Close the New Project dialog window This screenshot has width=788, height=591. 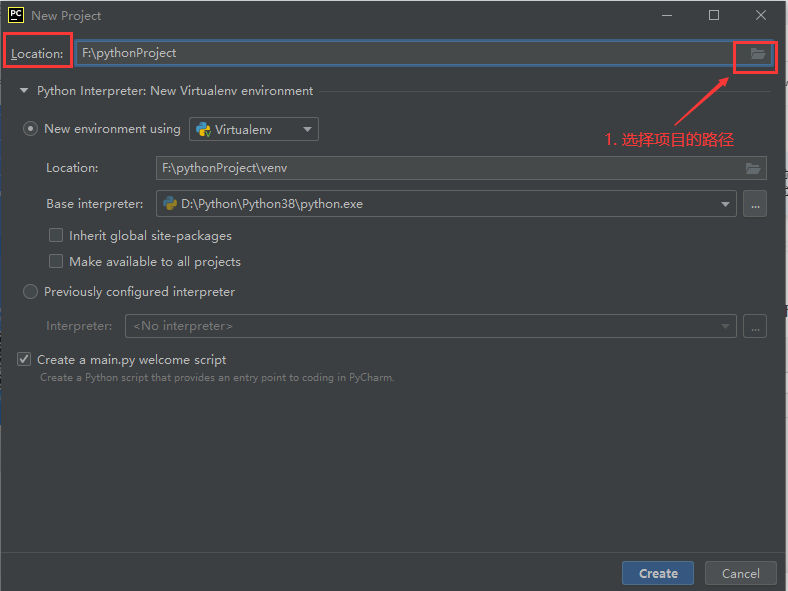tap(760, 15)
